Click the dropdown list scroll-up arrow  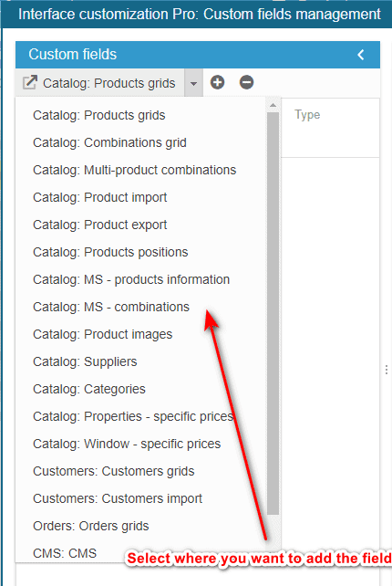click(x=273, y=105)
